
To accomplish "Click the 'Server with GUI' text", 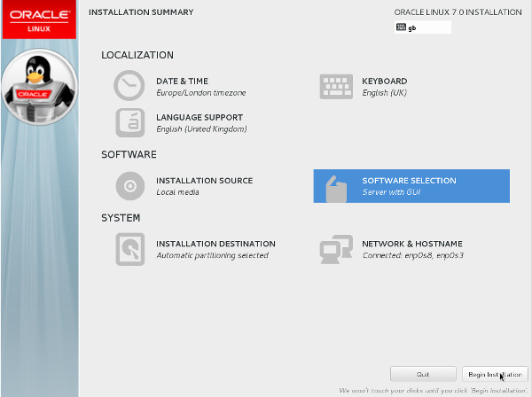I will [x=391, y=192].
